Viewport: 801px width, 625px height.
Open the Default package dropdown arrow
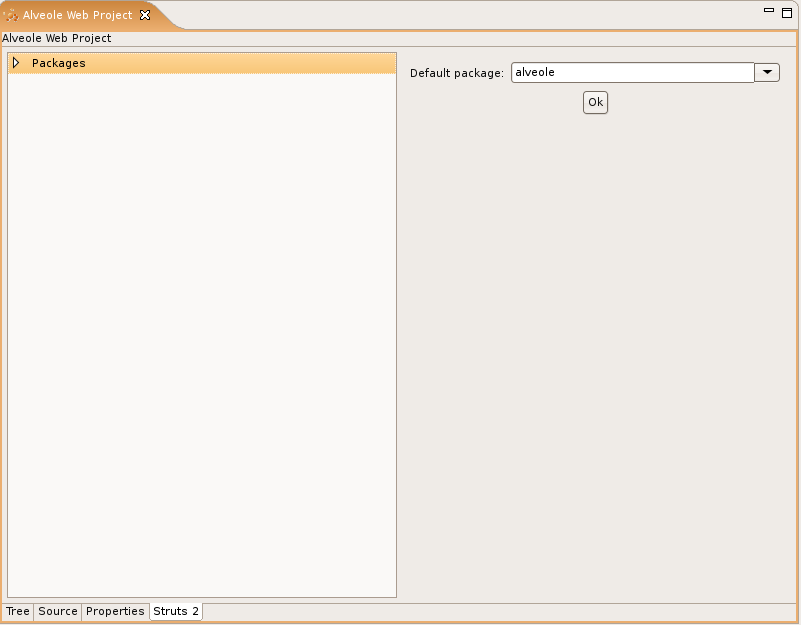click(767, 73)
